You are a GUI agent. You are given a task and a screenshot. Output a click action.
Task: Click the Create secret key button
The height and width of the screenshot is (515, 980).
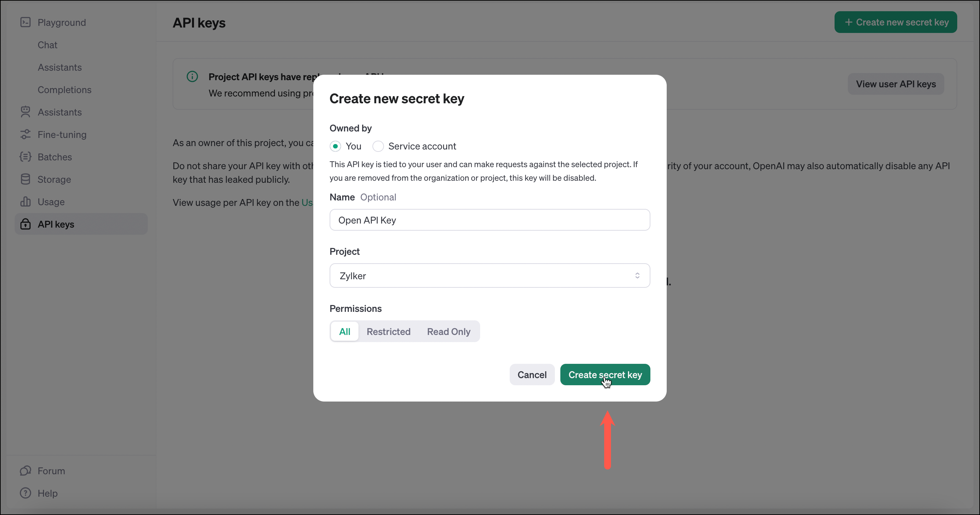point(605,375)
